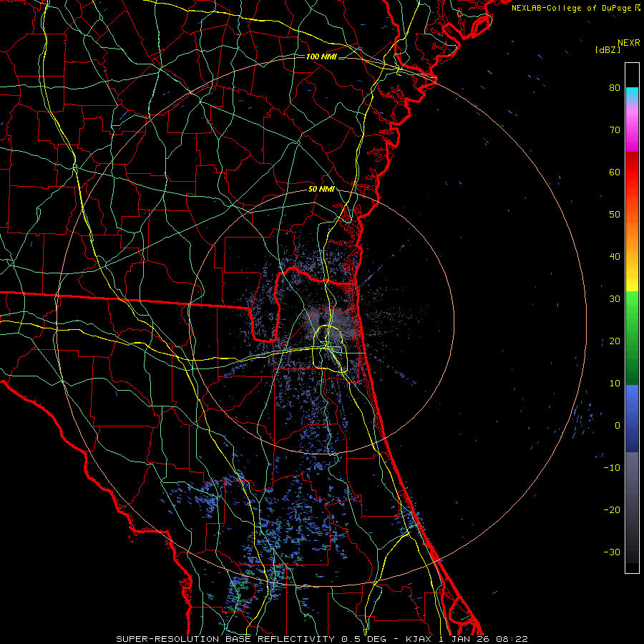Click the 80 dBZ scale value
The width and height of the screenshot is (644, 644).
615,88
